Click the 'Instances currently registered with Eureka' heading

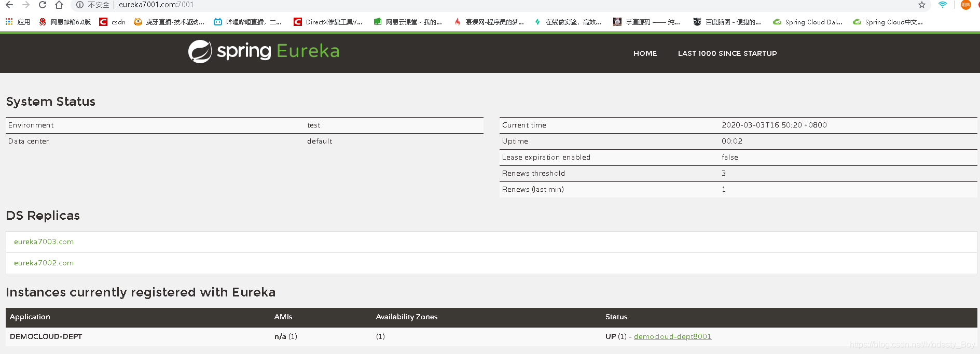(141, 292)
